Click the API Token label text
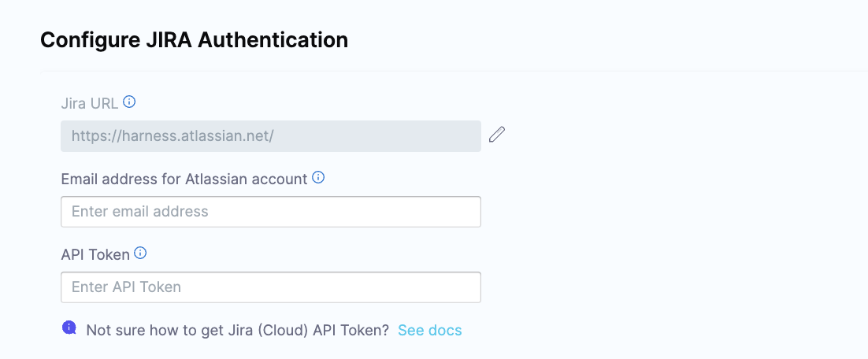The width and height of the screenshot is (868, 359). point(95,254)
